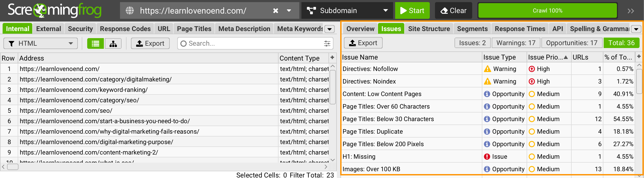This screenshot has height=178, width=644.
Task: Open the Subdomain mode dropdown
Action: pos(347,10)
